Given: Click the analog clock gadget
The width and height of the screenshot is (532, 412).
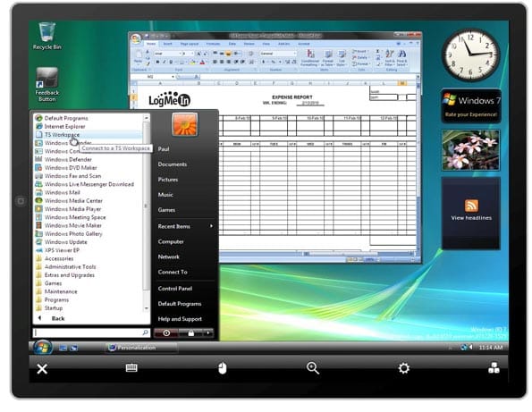Looking at the screenshot, I should (471, 55).
